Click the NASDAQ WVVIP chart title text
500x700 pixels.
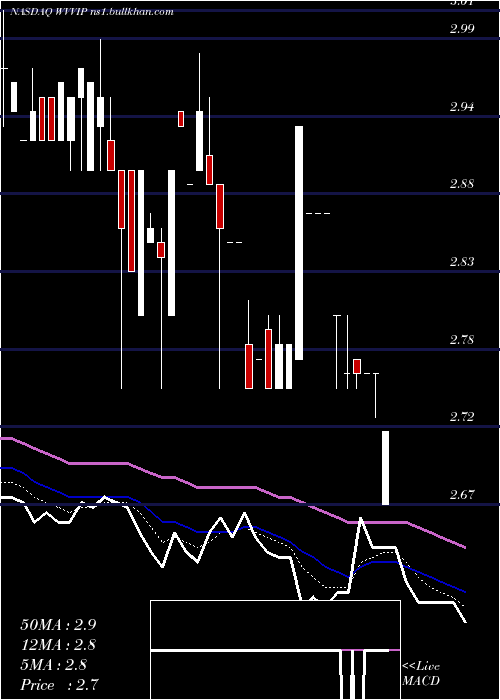[x=92, y=12]
